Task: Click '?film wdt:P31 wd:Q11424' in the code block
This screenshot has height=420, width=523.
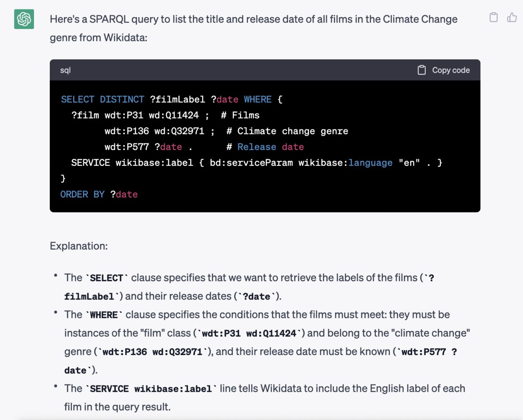Action: (135, 115)
